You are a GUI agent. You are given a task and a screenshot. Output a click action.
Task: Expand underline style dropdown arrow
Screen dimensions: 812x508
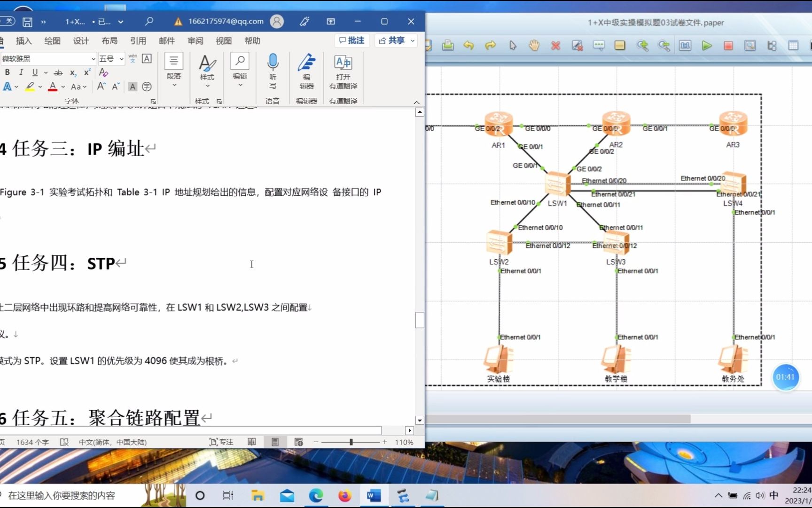46,72
